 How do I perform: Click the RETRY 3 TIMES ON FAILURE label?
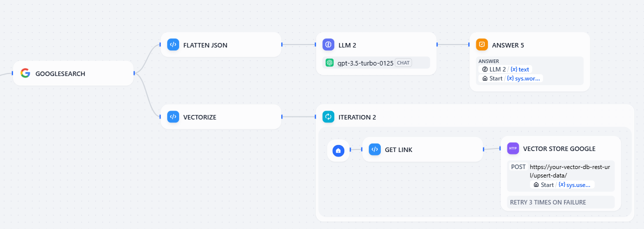pyautogui.click(x=547, y=202)
